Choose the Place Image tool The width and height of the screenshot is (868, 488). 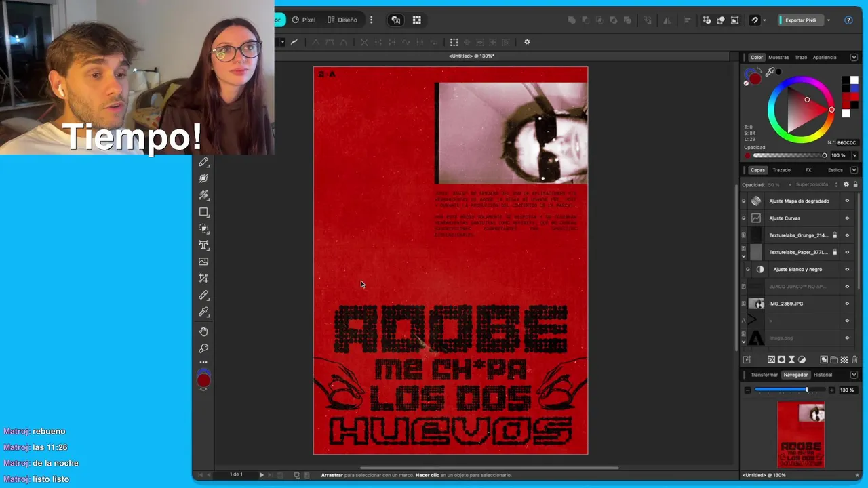pyautogui.click(x=203, y=262)
